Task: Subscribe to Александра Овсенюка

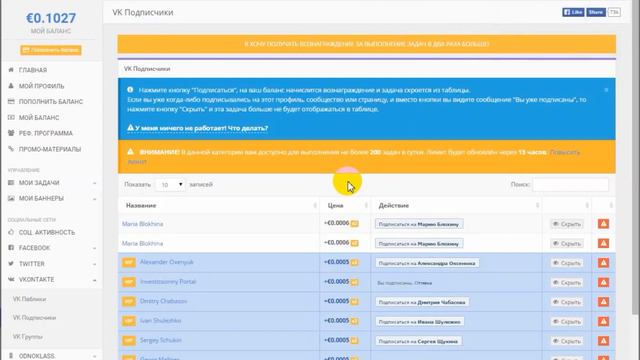Action: tap(427, 263)
